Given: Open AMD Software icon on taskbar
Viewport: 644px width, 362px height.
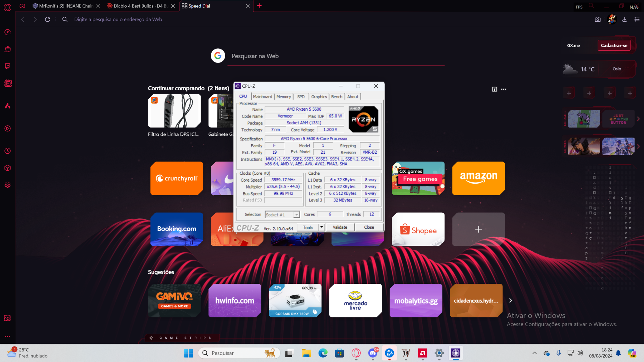Looking at the screenshot, I should click(422, 353).
